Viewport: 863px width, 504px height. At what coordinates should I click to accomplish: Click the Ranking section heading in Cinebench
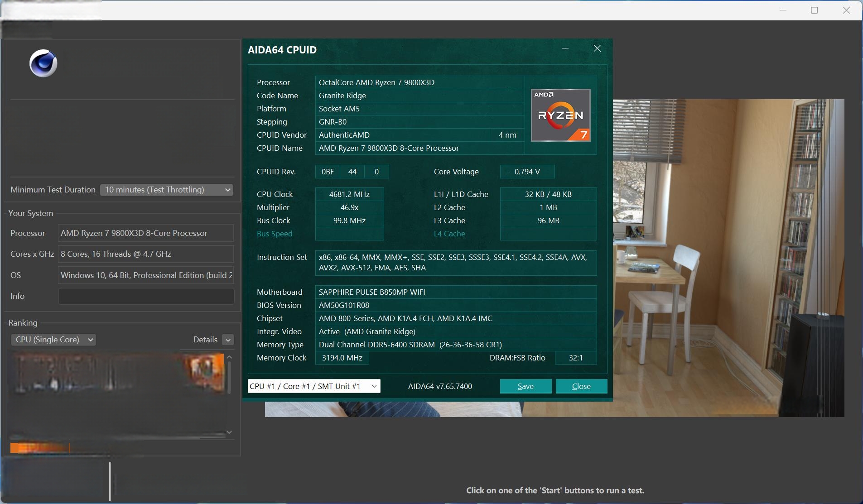[x=23, y=323]
